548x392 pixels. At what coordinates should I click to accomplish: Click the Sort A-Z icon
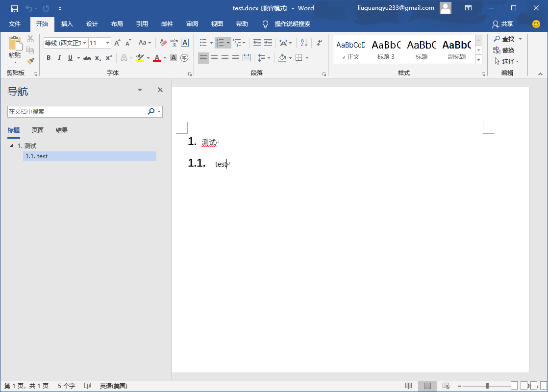coord(303,43)
